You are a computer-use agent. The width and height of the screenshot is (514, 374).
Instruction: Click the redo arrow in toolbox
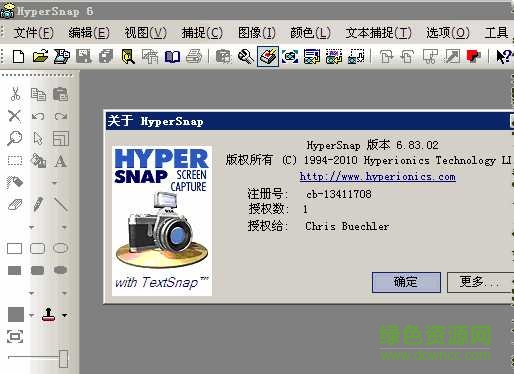pyautogui.click(x=61, y=116)
